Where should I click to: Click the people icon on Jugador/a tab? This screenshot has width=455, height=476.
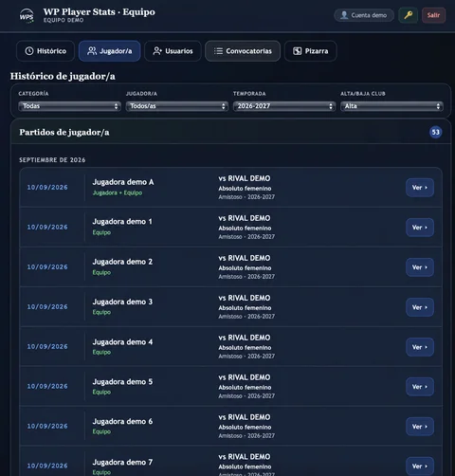[92, 51]
